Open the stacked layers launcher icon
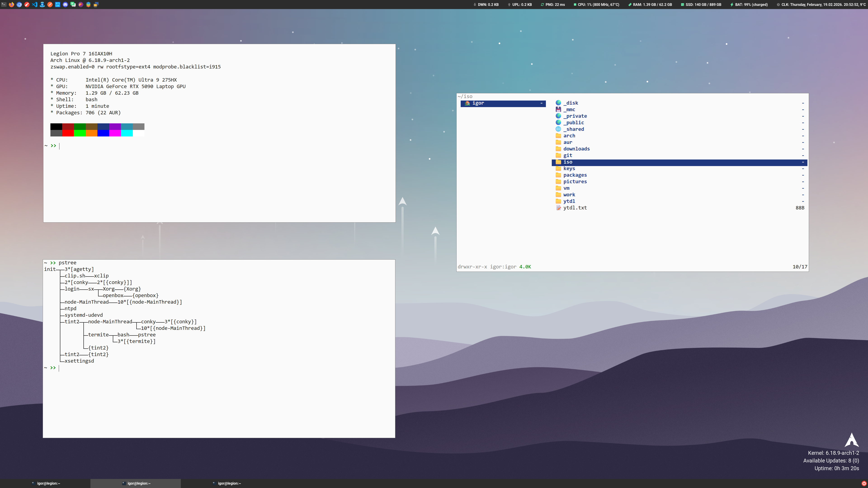This screenshot has height=488, width=868. pos(88,5)
